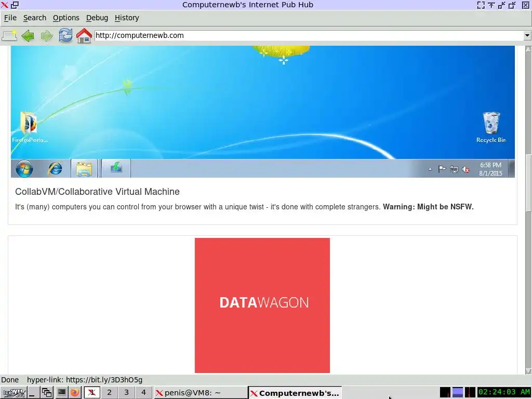
Task: Click the small arrow-into-square icon in the title bar
Action: tap(501, 5)
